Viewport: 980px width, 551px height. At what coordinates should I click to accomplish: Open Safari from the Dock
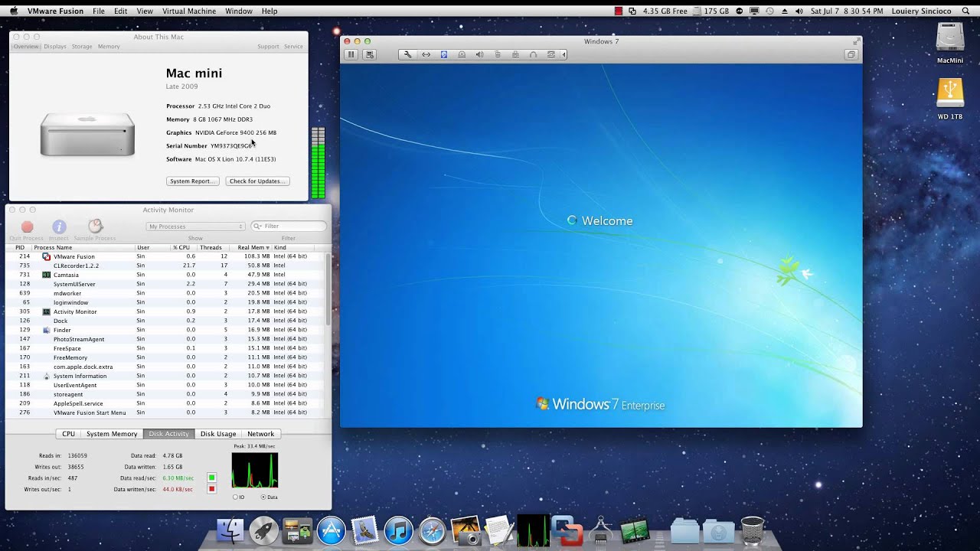point(432,531)
